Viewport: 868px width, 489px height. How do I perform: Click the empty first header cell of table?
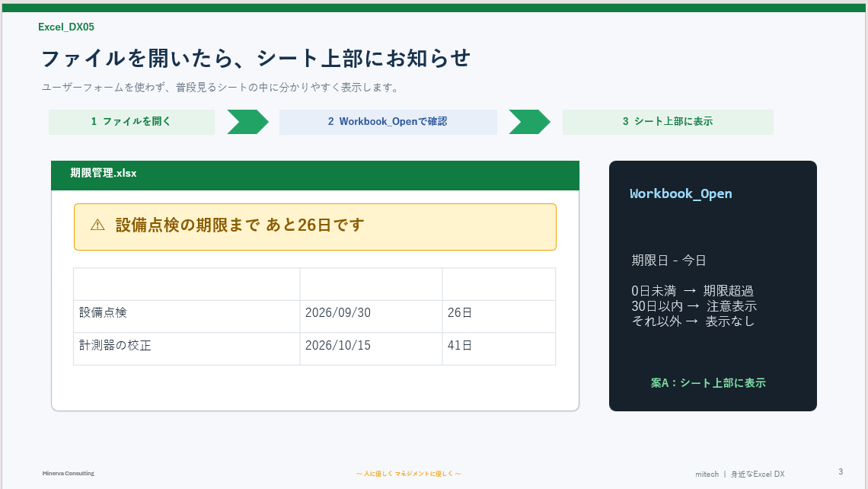tap(187, 284)
